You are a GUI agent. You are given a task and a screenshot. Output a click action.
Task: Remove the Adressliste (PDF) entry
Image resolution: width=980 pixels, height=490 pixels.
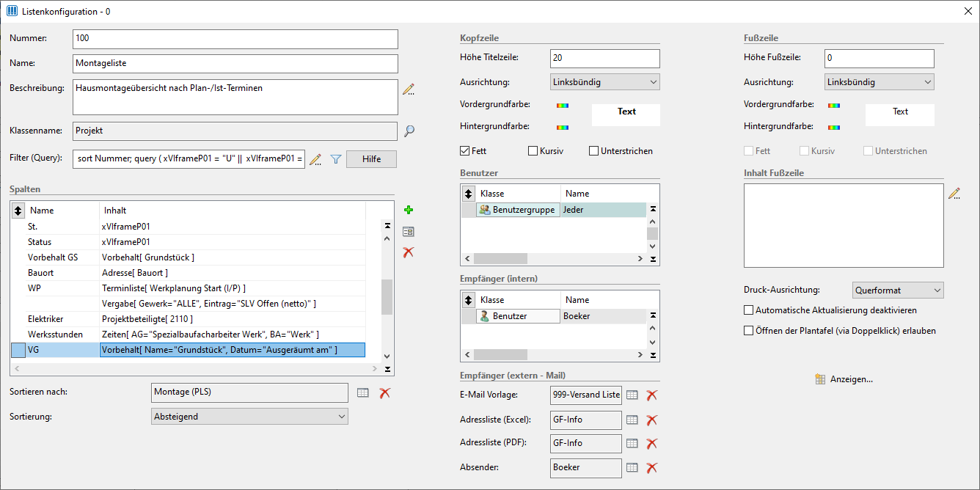[x=651, y=444]
